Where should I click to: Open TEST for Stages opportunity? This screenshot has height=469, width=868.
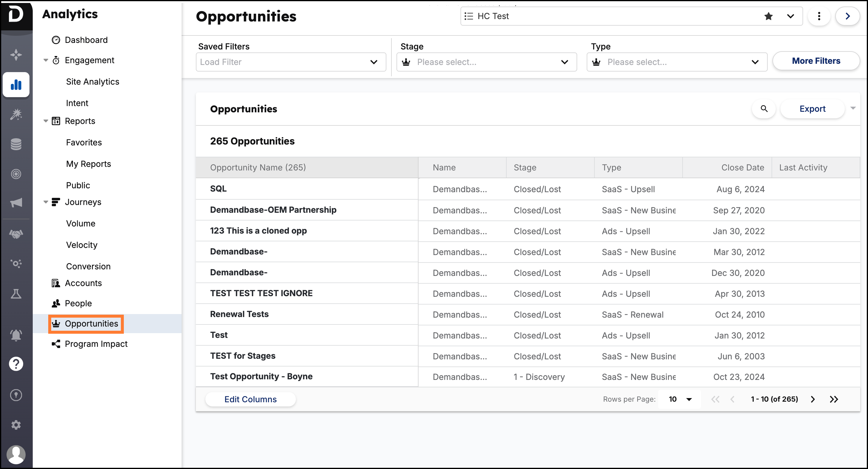(x=243, y=356)
